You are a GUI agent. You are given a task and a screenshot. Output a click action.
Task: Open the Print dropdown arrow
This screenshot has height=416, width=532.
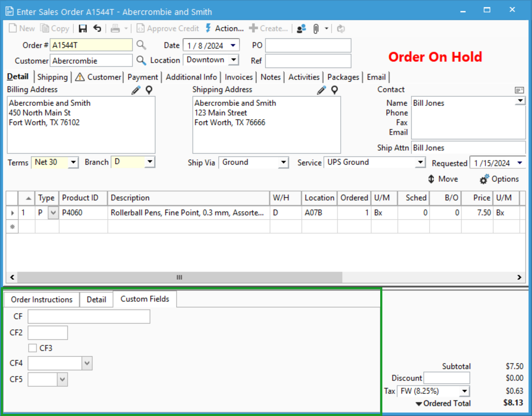tap(126, 29)
